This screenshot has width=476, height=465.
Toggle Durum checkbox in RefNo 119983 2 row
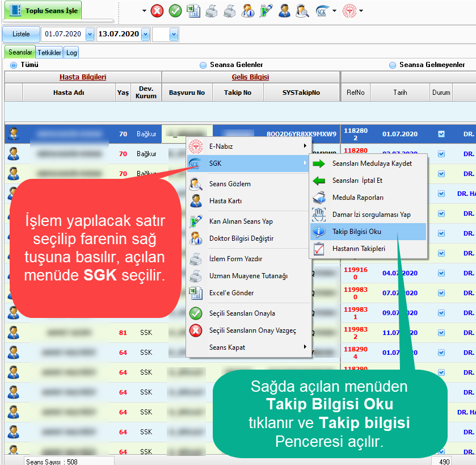pos(441,333)
